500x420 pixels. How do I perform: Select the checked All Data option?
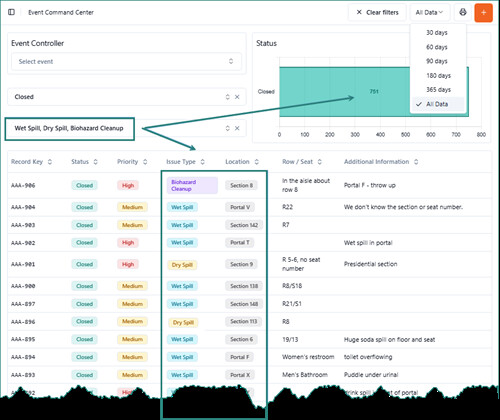pos(438,104)
